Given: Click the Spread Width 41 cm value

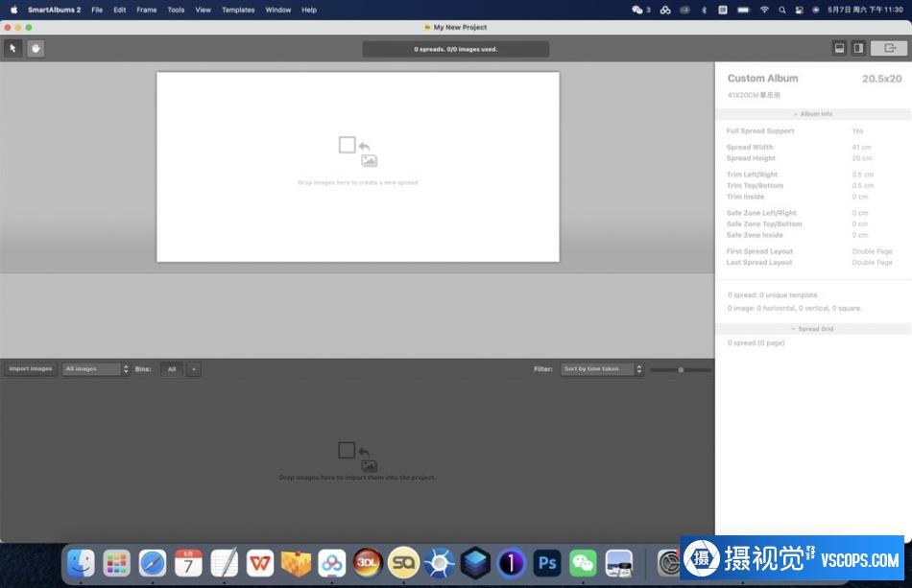Looking at the screenshot, I should click(861, 147).
